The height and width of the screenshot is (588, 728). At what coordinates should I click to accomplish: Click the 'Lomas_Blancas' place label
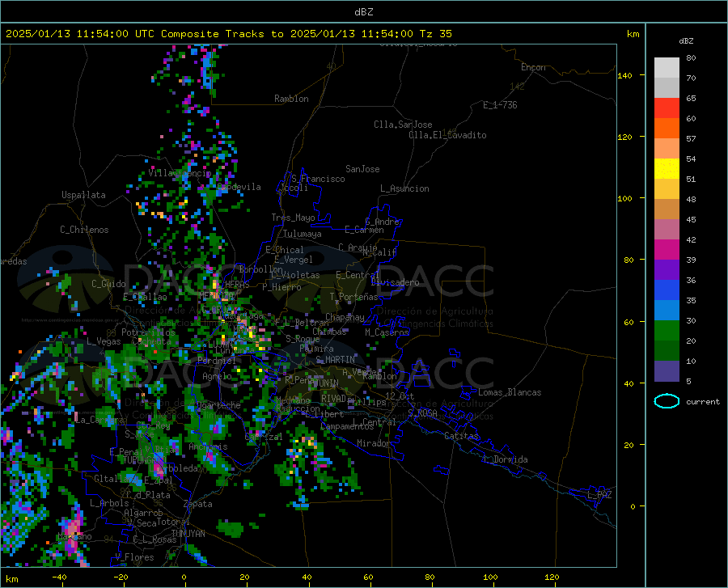click(510, 392)
